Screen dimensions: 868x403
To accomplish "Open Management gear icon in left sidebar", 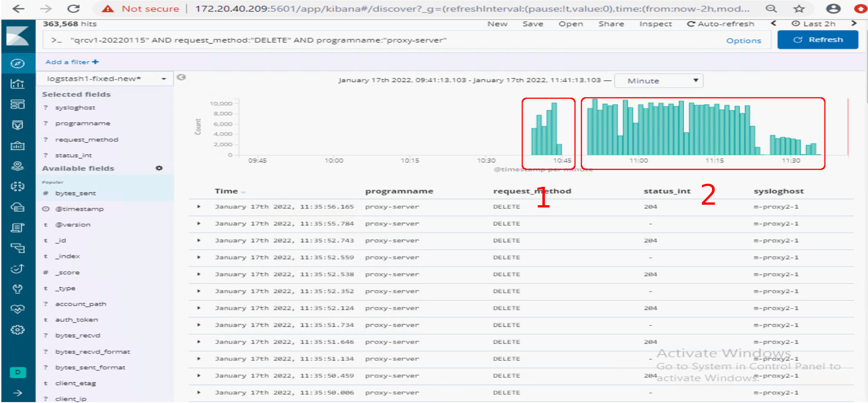I will tap(17, 330).
